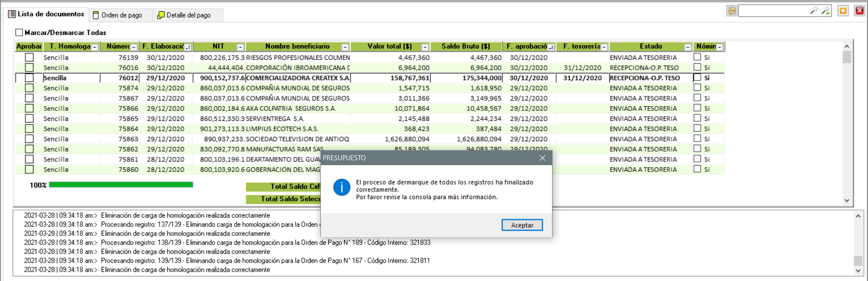Check Aprobar box for document 76139
This screenshot has width=868, height=281.
[x=29, y=57]
